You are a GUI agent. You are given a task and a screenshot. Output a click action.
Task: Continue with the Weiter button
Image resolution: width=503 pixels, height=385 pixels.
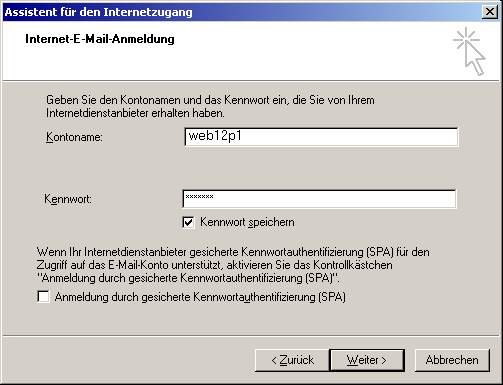click(x=367, y=360)
